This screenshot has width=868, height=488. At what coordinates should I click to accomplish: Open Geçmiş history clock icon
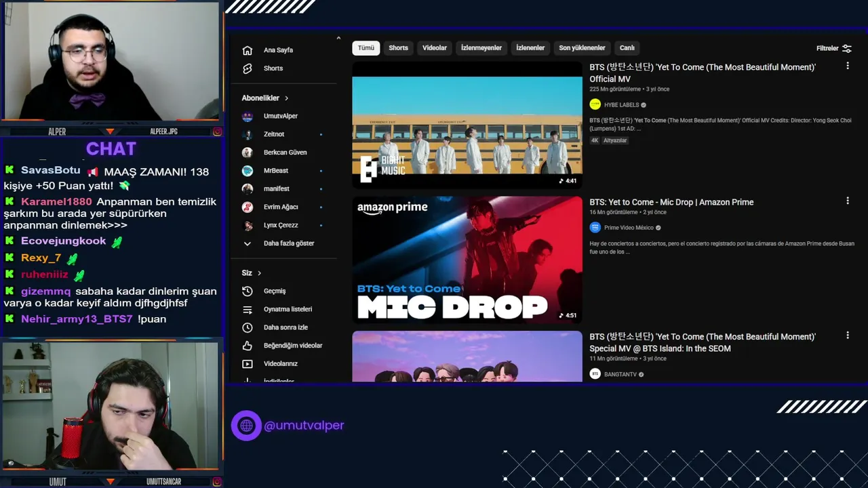[248, 291]
